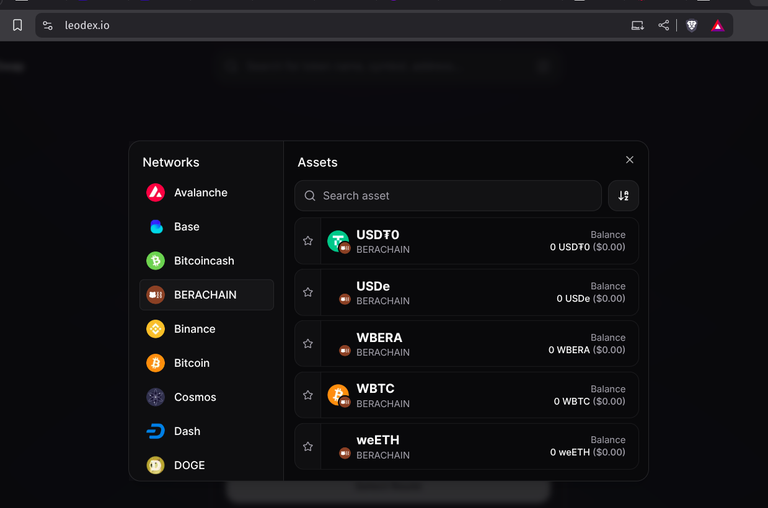Click the 0 weETH ($0.00) balance

pos(587,452)
